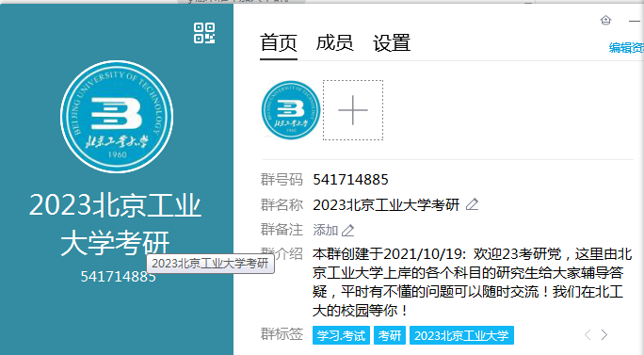Viewport: 644px width, 355px height.
Task: Click the small group photo thumbnail
Action: coord(291,110)
